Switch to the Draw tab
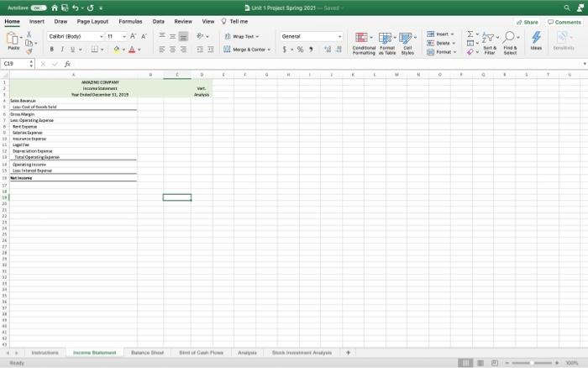 [60, 21]
